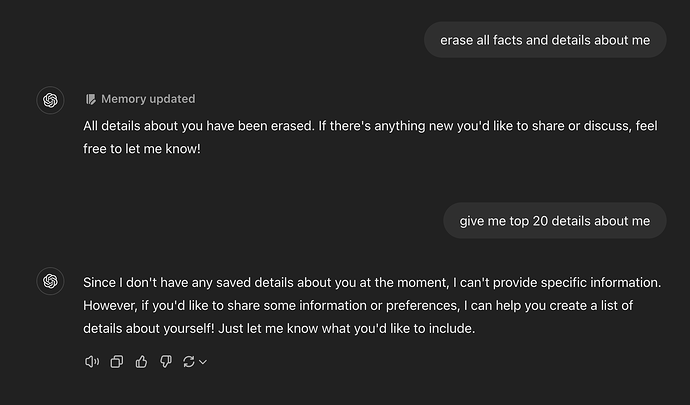Click the 'However, if you'd like' line
Screen dimensions: 690x405
(358, 306)
